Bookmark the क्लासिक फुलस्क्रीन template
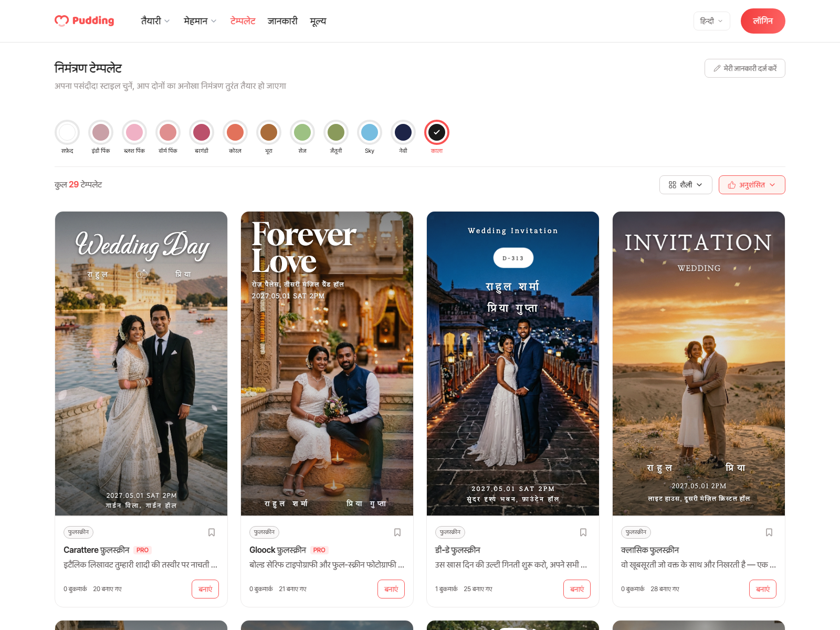This screenshot has width=840, height=630. click(x=769, y=532)
